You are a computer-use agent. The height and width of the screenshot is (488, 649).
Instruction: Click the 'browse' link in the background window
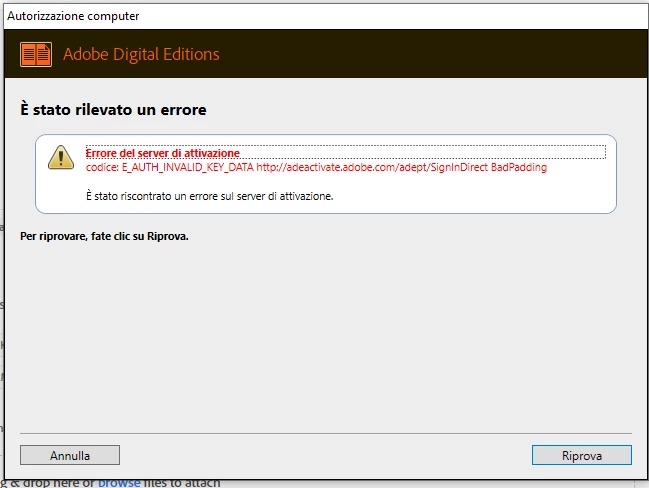119,483
